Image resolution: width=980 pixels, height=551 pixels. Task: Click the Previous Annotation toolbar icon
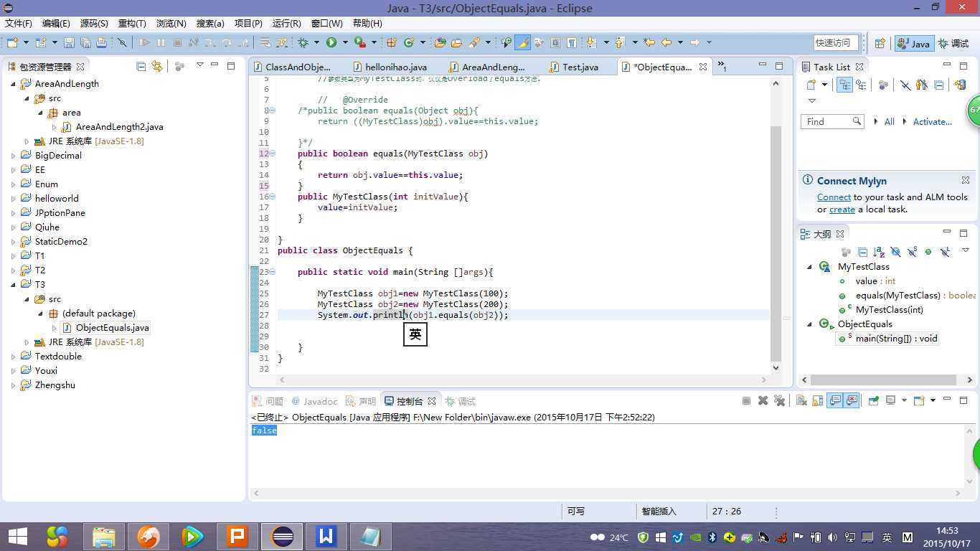pyautogui.click(x=619, y=43)
